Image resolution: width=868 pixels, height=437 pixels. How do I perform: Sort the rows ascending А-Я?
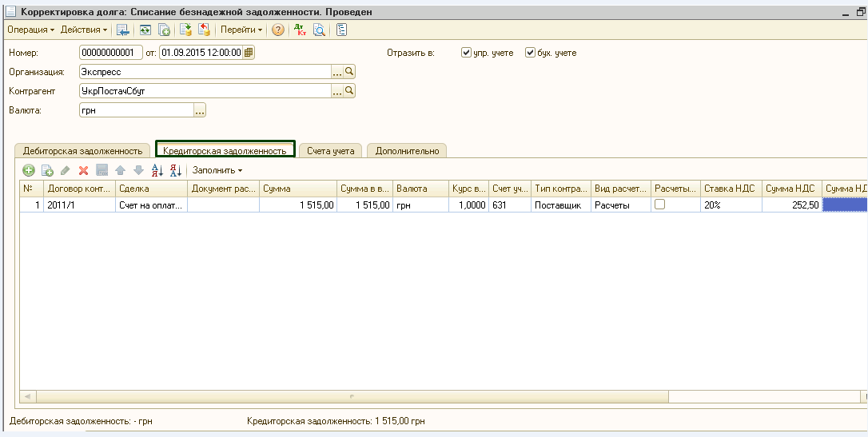pyautogui.click(x=157, y=170)
